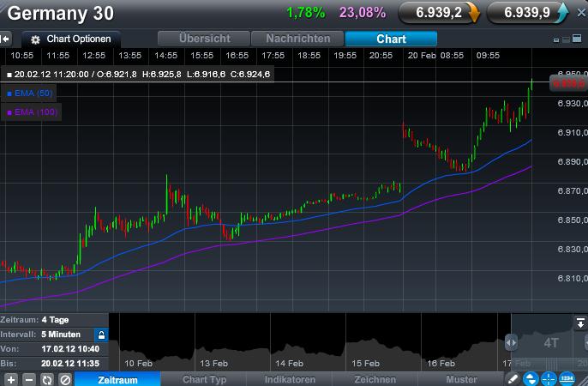Open the Zeitraum 4 Tage selector
Screen dimensions: 588x386
[54, 320]
